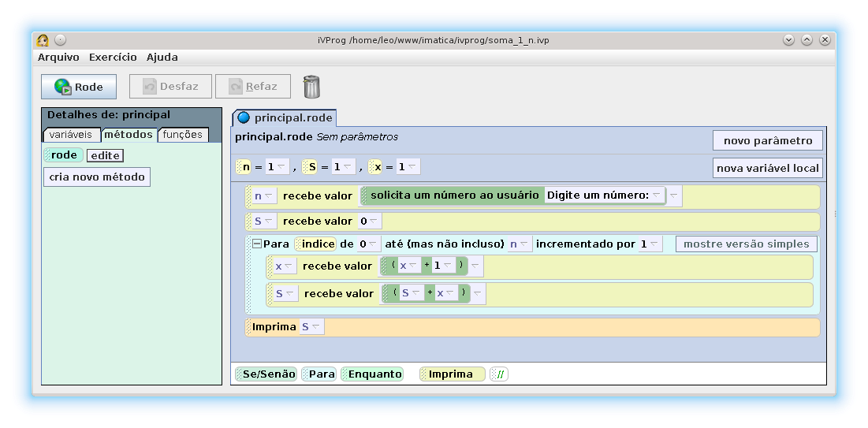This screenshot has height=428, width=868.
Task: Switch to the variáveis tab
Action: [x=70, y=135]
